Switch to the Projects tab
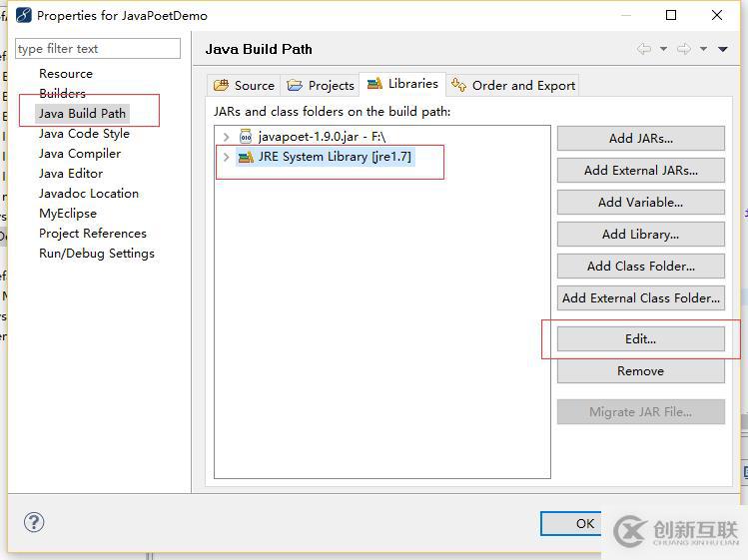The width and height of the screenshot is (748, 560). point(321,86)
